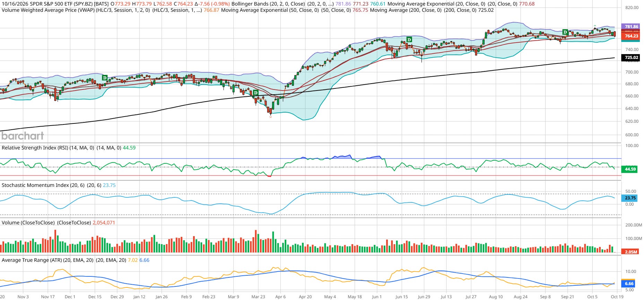This screenshot has height=301, width=644.
Task: Click the Moving Average Exponential (50, Close, 0) legend
Action: pyautogui.click(x=270, y=10)
